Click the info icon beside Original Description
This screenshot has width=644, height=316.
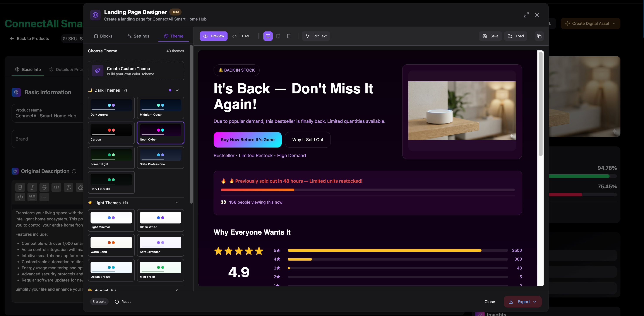pyautogui.click(x=74, y=171)
